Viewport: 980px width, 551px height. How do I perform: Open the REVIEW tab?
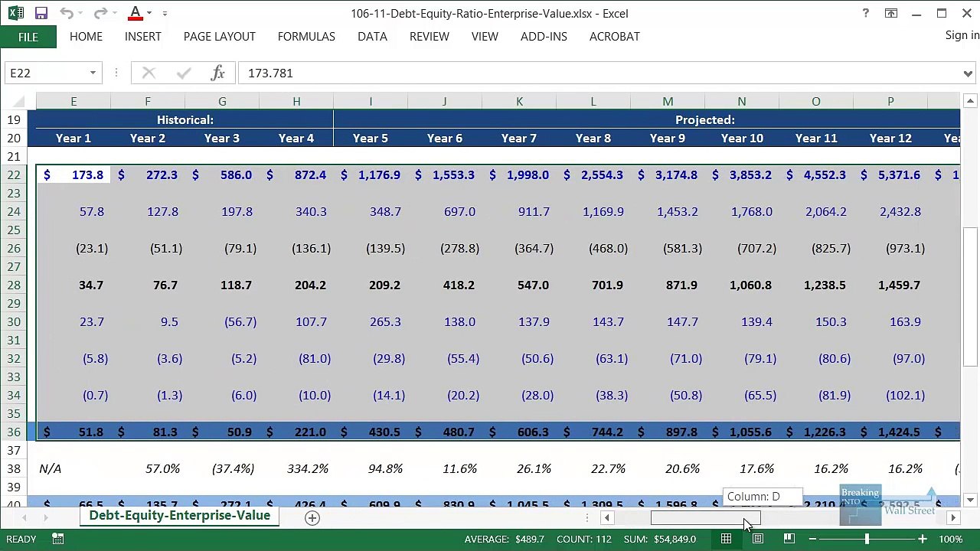tap(429, 37)
